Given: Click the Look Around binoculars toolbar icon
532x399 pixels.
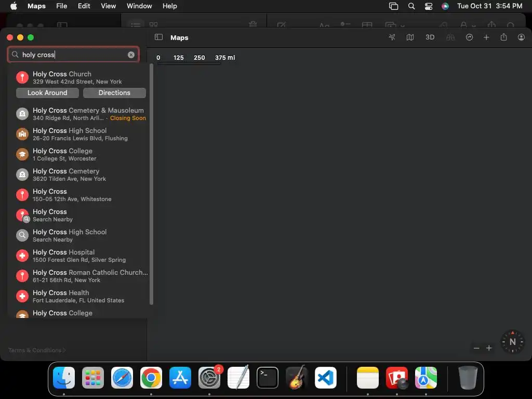Looking at the screenshot, I should [450, 37].
